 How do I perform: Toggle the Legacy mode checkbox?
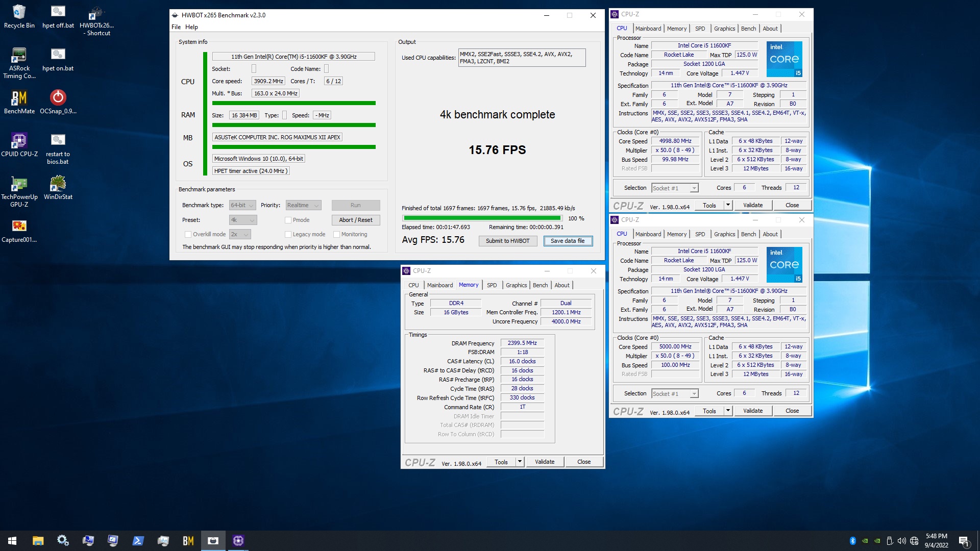point(288,234)
